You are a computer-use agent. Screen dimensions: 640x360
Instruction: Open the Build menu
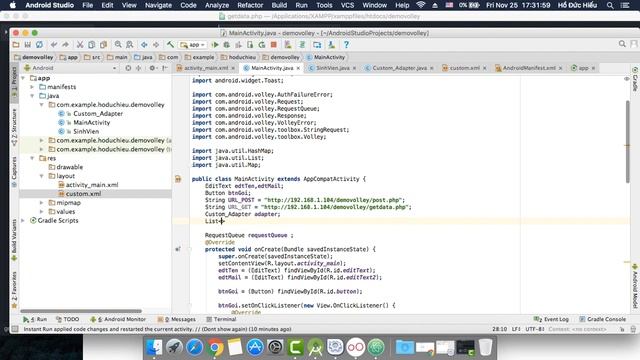coord(279,5)
